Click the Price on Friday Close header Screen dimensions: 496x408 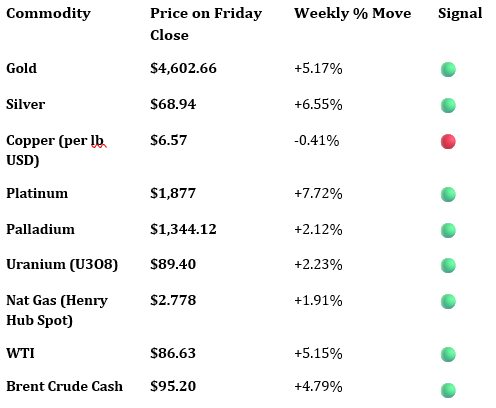pos(206,24)
